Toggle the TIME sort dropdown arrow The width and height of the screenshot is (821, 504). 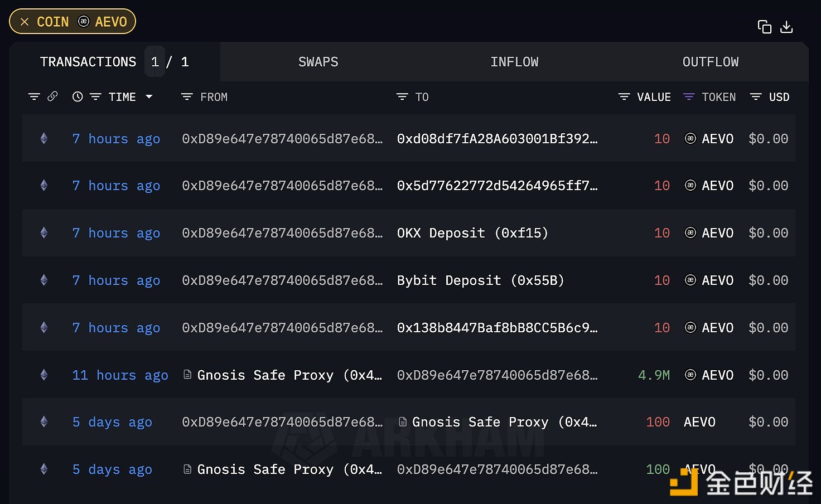[149, 97]
